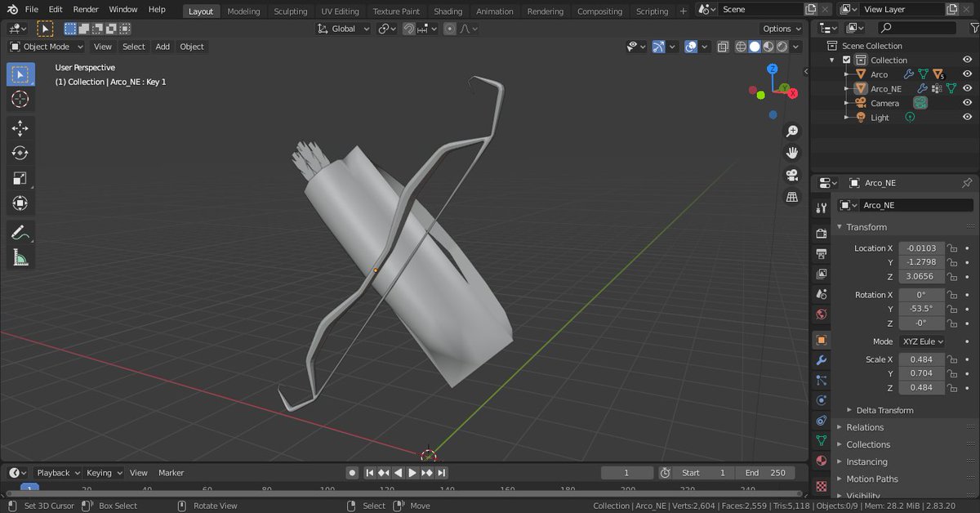The height and width of the screenshot is (513, 980).
Task: Hide the Arco object in the outliner
Action: [x=967, y=74]
